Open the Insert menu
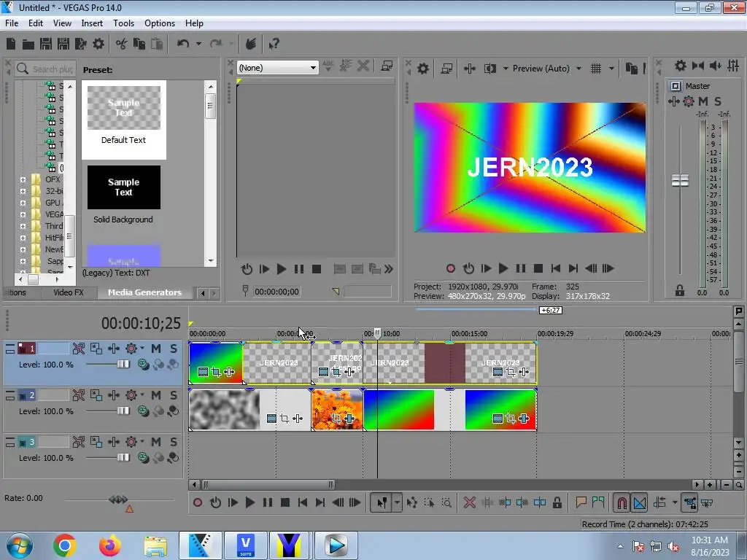The height and width of the screenshot is (560, 747). (x=92, y=23)
